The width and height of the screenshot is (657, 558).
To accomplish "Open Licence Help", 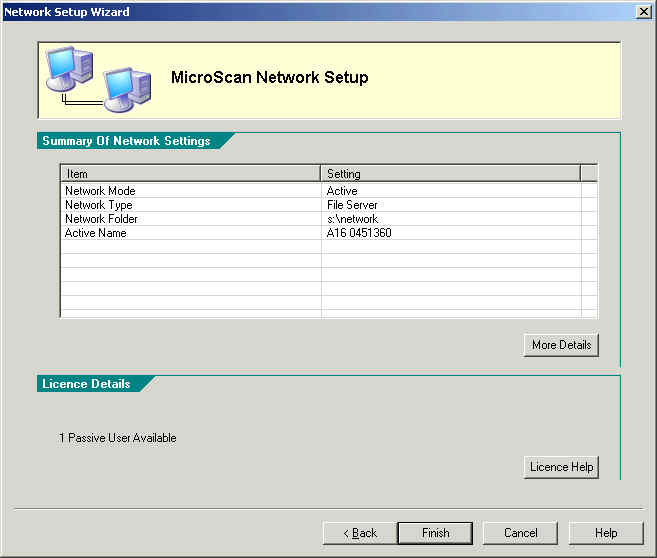I will (x=561, y=467).
